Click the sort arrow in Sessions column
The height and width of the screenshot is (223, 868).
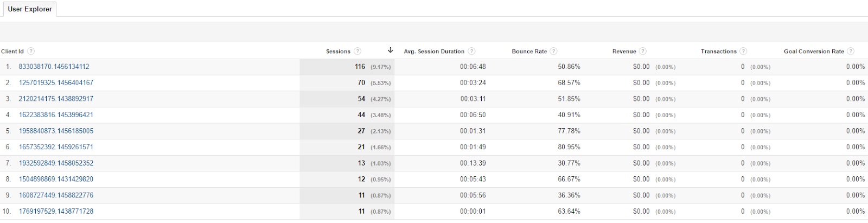coord(390,50)
